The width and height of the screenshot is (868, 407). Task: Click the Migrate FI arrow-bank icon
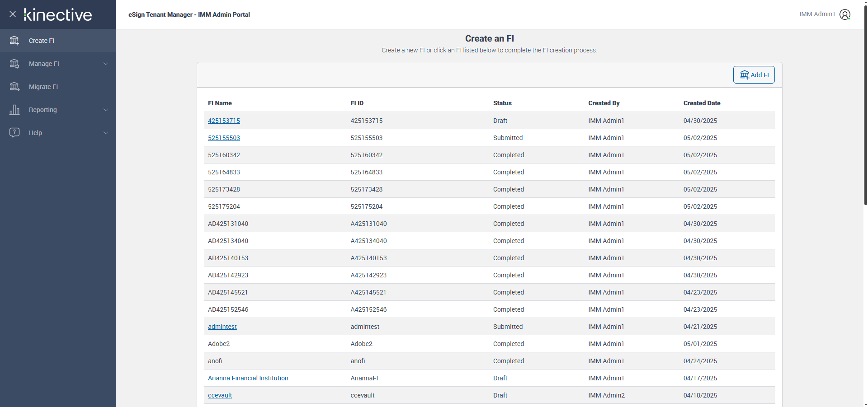click(14, 87)
